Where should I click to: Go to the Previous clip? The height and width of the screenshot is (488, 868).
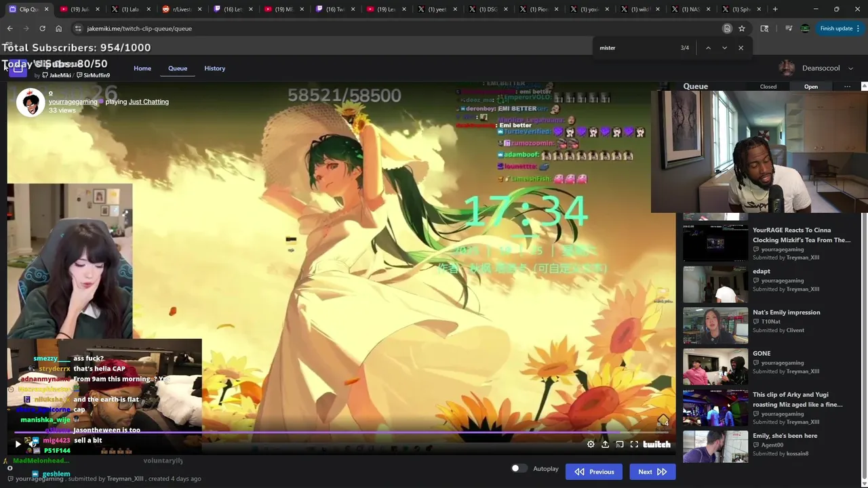click(594, 472)
